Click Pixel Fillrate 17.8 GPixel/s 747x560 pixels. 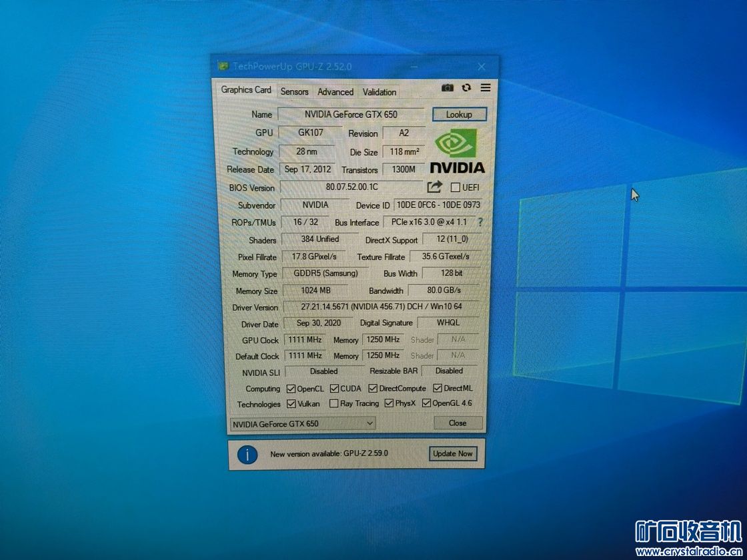(314, 256)
